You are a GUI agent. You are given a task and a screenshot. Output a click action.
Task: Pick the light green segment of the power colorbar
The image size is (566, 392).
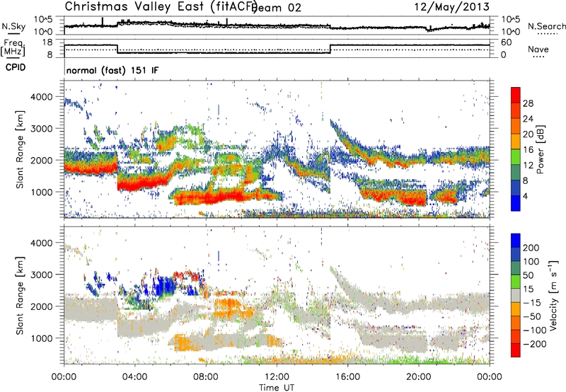tap(516, 157)
